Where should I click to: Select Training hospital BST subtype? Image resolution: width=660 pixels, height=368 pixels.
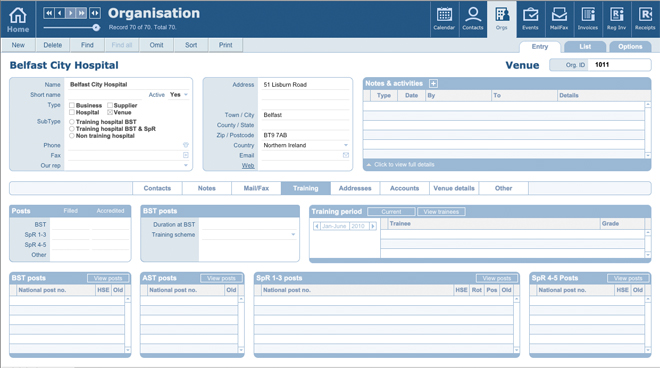[x=72, y=122]
